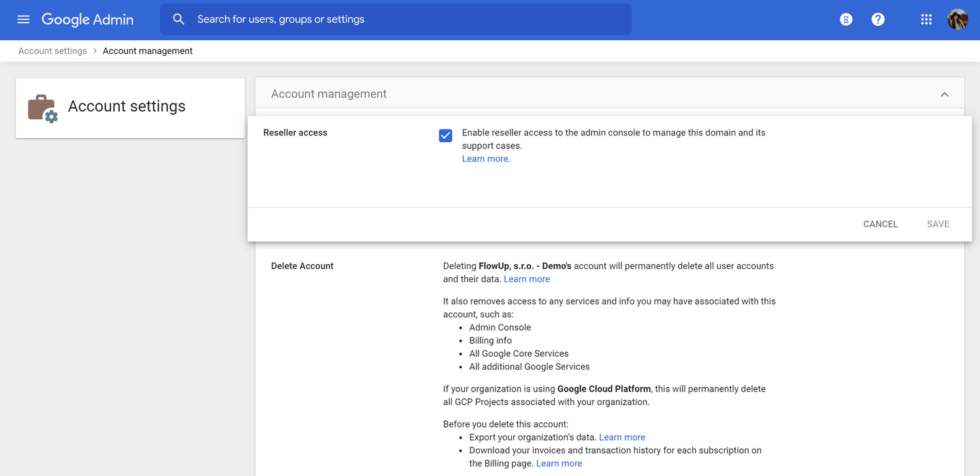The height and width of the screenshot is (476, 980).
Task: Click the Reseller access label
Action: (295, 133)
